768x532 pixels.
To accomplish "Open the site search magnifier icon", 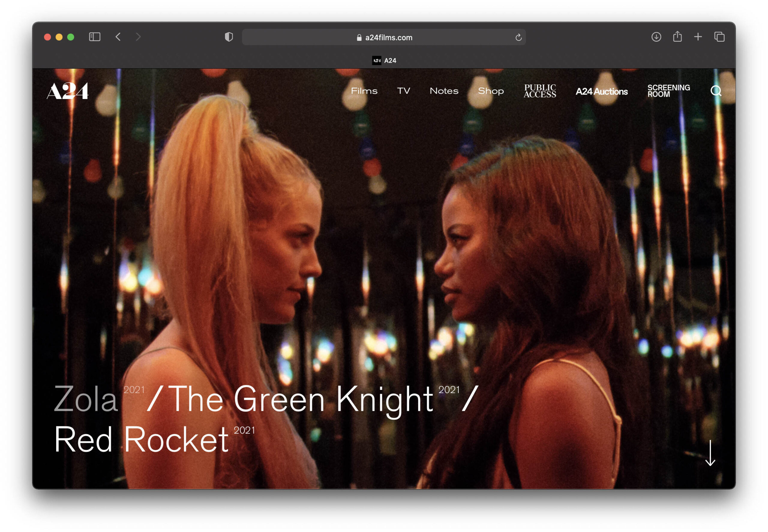I will (x=715, y=91).
